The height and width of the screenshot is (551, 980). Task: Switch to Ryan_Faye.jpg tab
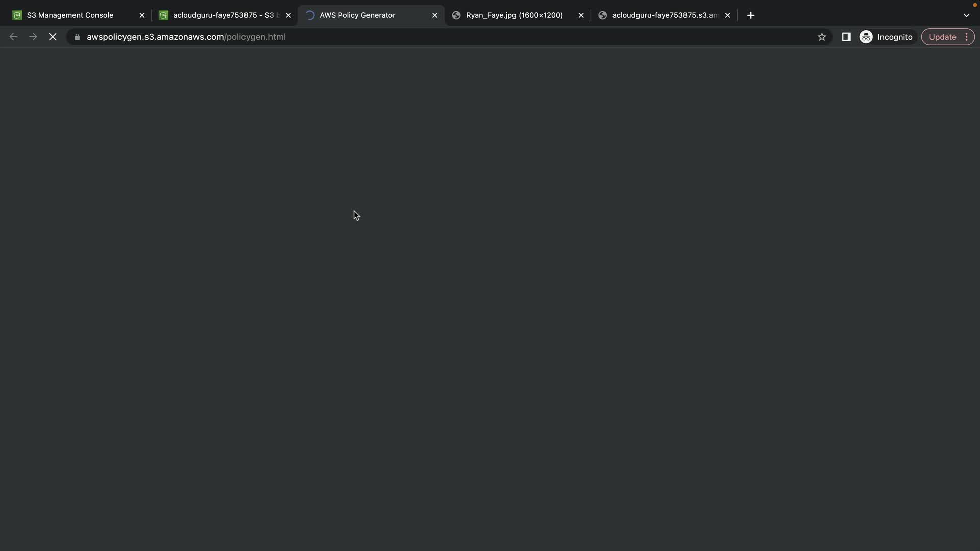coord(514,15)
